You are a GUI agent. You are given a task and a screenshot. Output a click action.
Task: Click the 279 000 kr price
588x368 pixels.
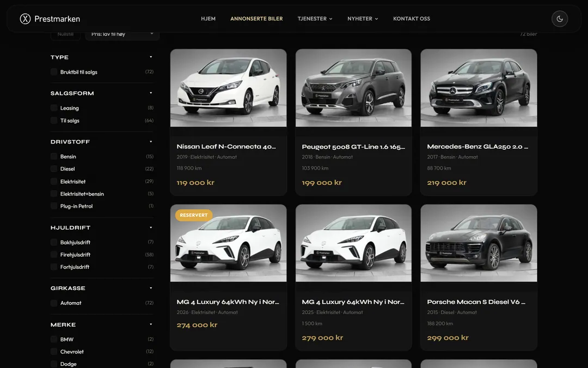(322, 337)
